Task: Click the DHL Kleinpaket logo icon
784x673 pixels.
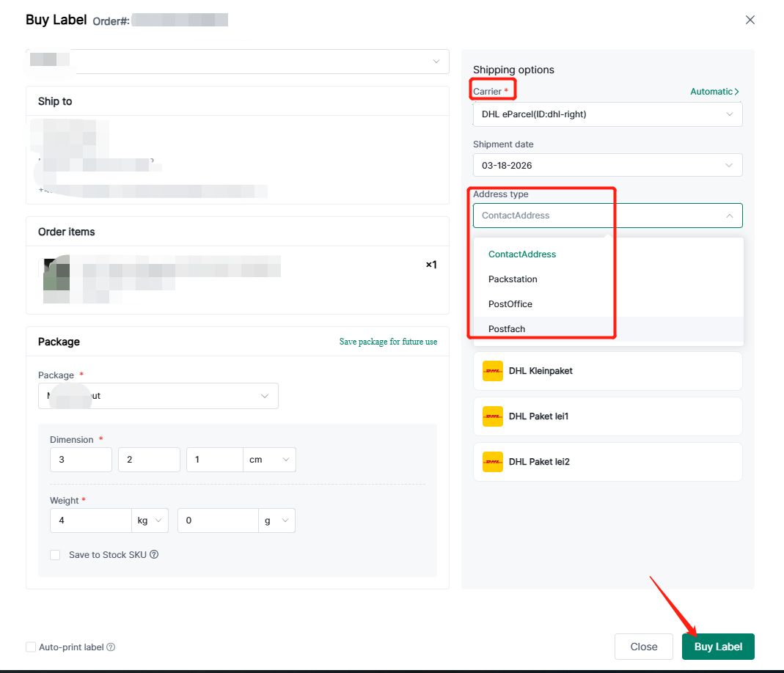Action: (493, 371)
